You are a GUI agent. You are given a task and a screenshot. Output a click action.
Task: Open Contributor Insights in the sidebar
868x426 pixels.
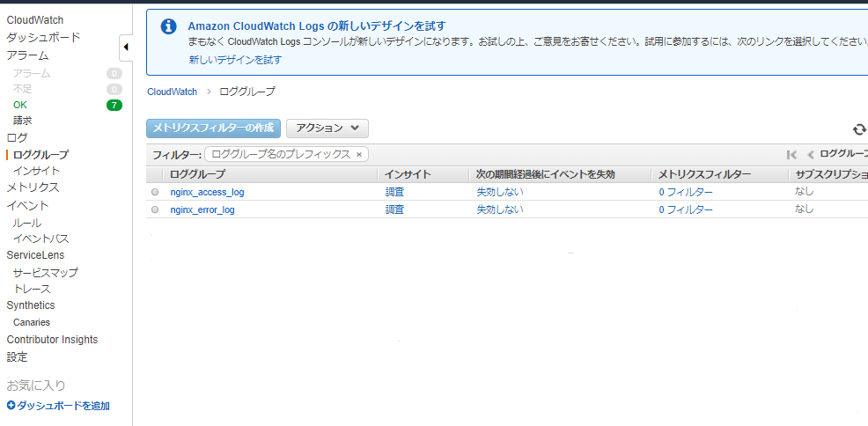52,340
